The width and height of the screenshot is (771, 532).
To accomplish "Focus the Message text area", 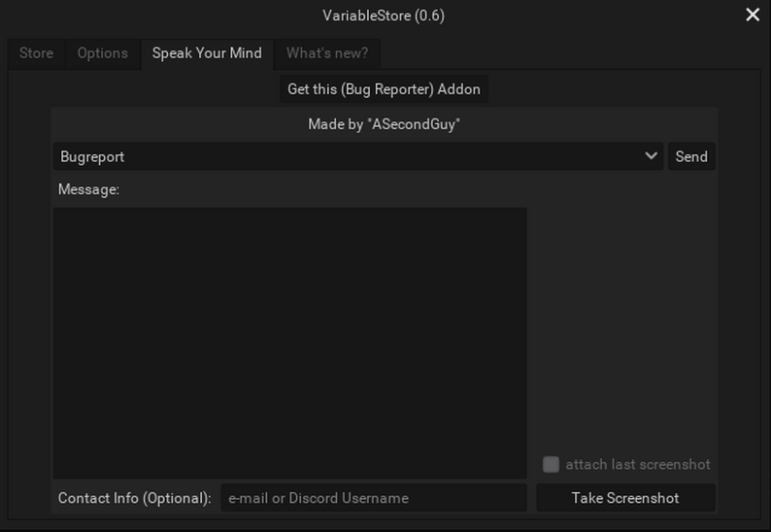I will (289, 342).
